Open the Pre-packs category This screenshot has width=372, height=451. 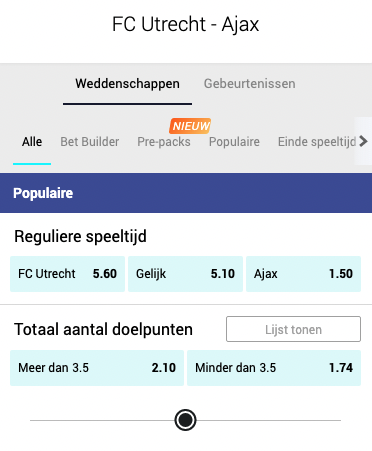coord(164,142)
